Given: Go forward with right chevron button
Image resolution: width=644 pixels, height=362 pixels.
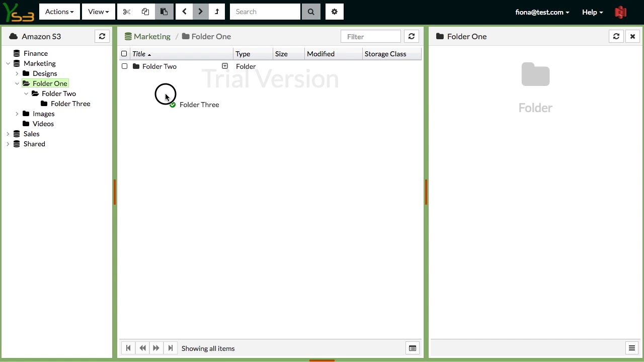Looking at the screenshot, I should (x=200, y=12).
